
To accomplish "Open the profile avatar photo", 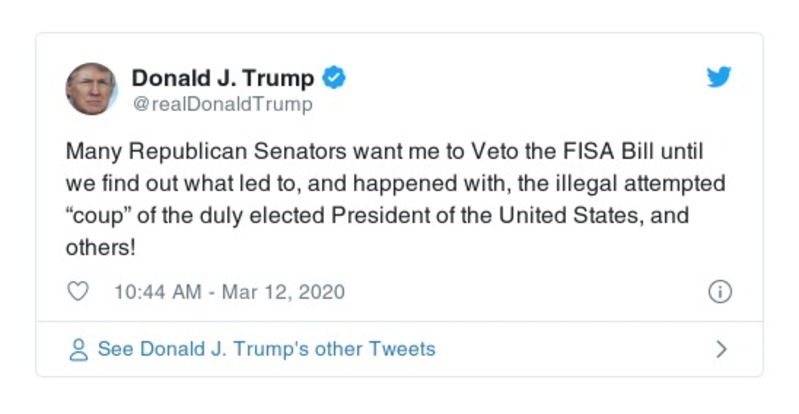I will [x=92, y=89].
